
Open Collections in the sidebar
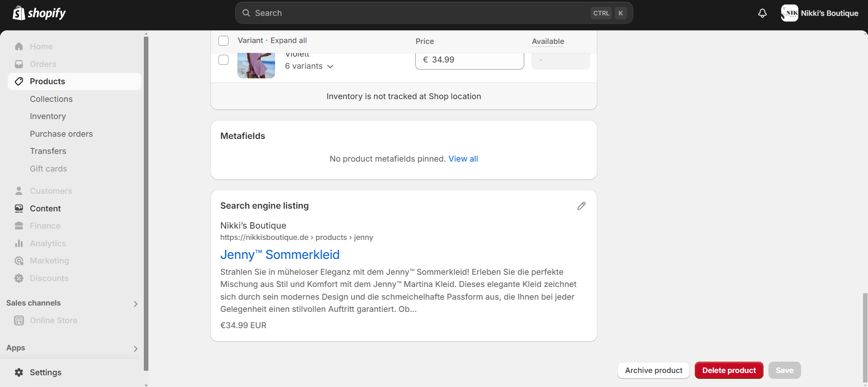(x=51, y=99)
